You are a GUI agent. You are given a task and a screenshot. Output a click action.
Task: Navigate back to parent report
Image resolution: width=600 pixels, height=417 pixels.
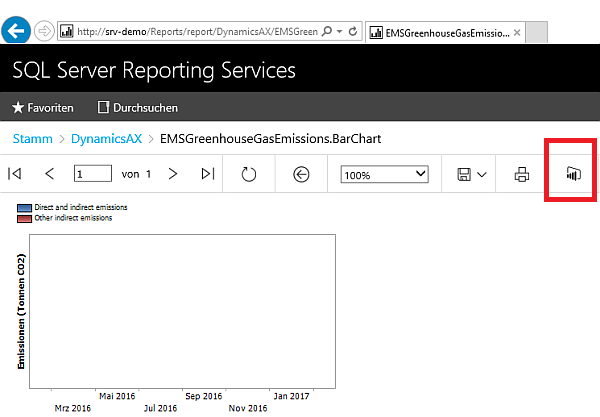click(x=301, y=174)
